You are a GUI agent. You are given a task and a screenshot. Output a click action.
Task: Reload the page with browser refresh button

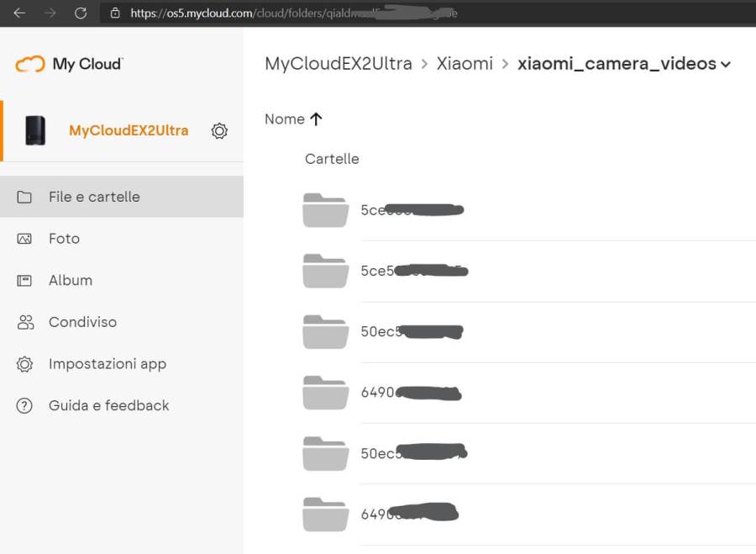point(81,13)
